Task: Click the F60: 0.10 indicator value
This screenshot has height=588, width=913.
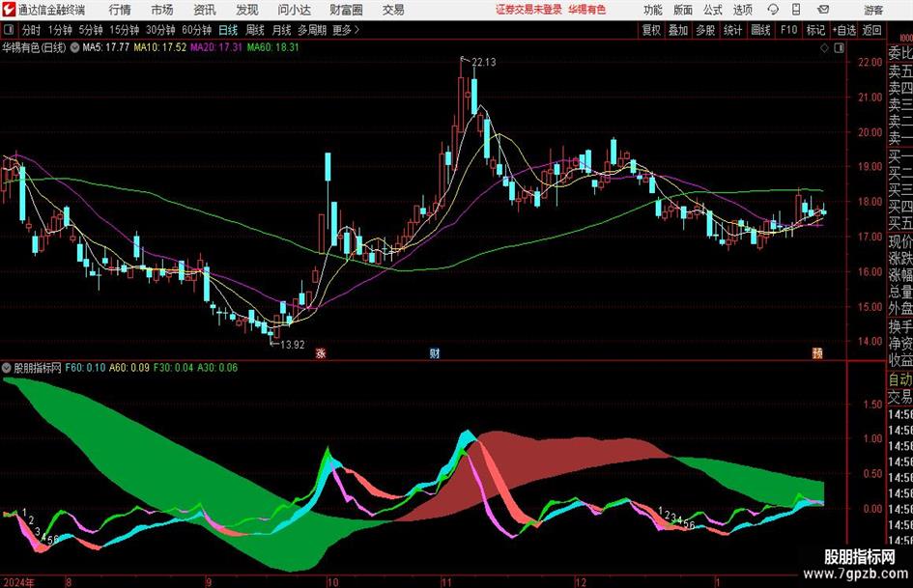Action: (x=85, y=368)
